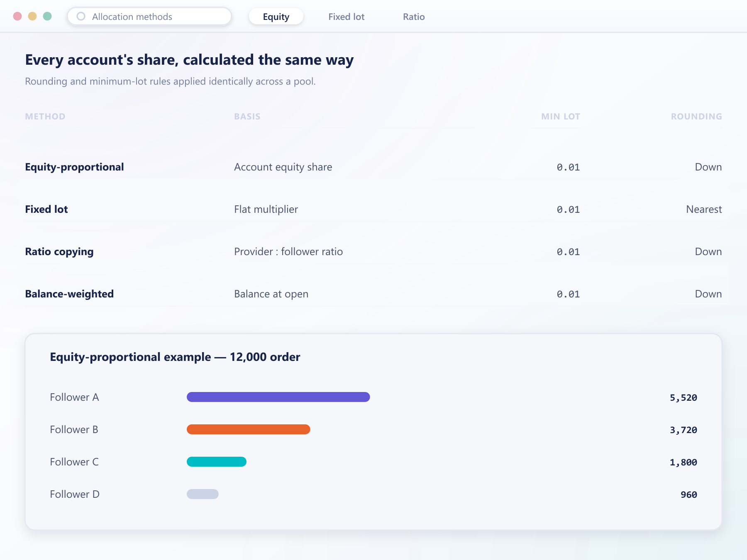Viewport: 747px width, 560px height.
Task: Open the Ratio tab
Action: tap(414, 17)
